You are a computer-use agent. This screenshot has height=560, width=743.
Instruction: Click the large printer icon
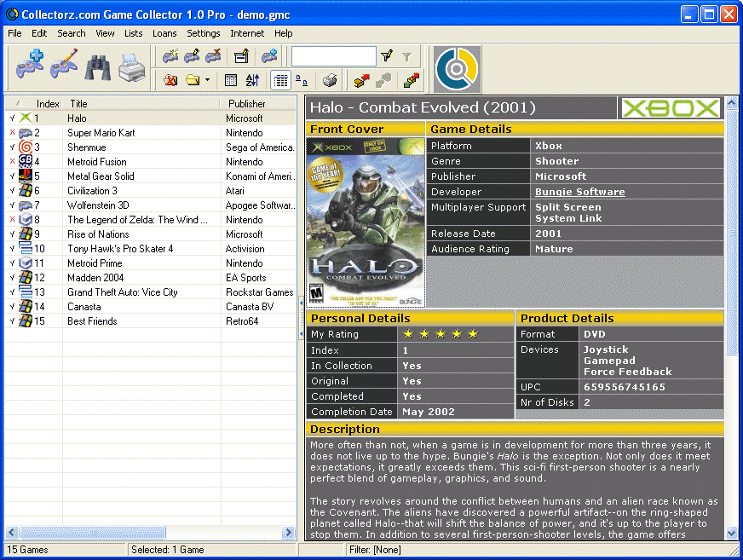[x=132, y=67]
